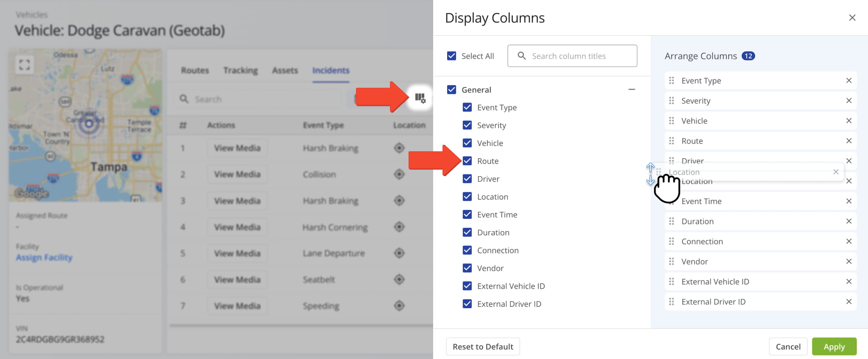Toggle the Select All checkbox
The width and height of the screenshot is (868, 359).
[x=452, y=56]
